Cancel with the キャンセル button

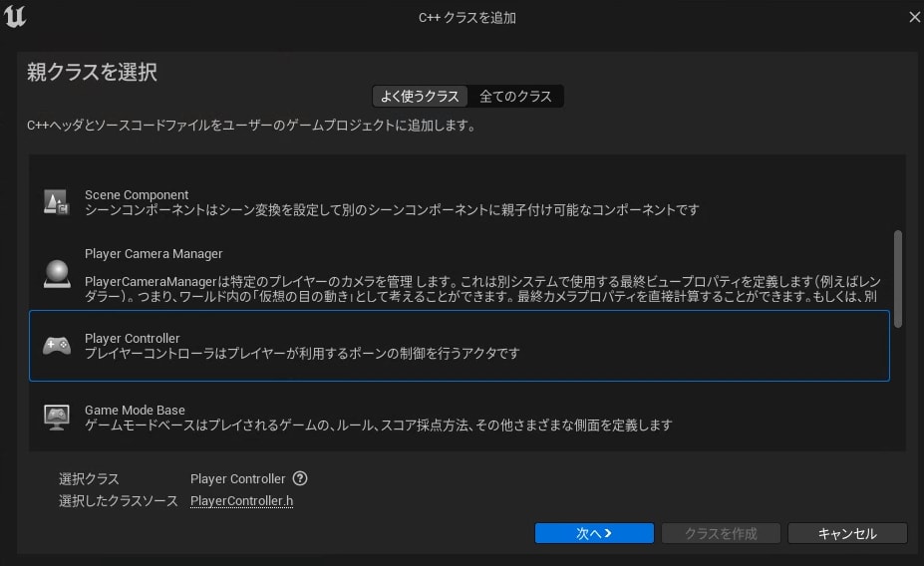pyautogui.click(x=847, y=533)
